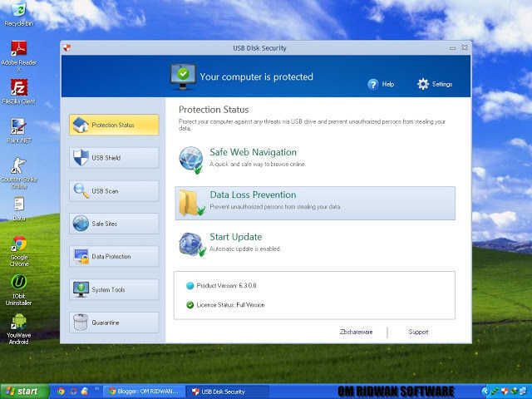Open the Windows Start menu
The width and height of the screenshot is (532, 399).
pos(24,392)
